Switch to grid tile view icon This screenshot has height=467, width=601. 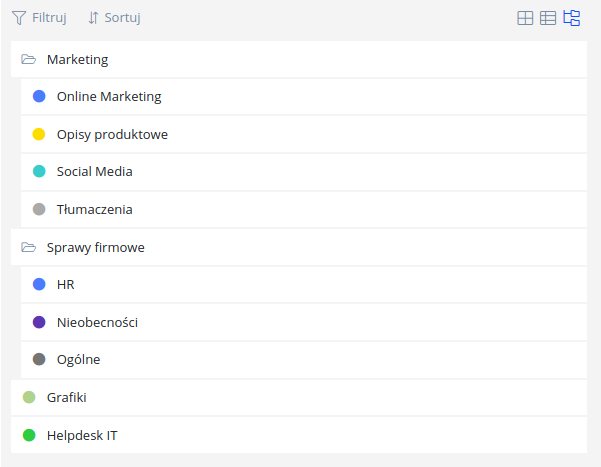(x=525, y=18)
